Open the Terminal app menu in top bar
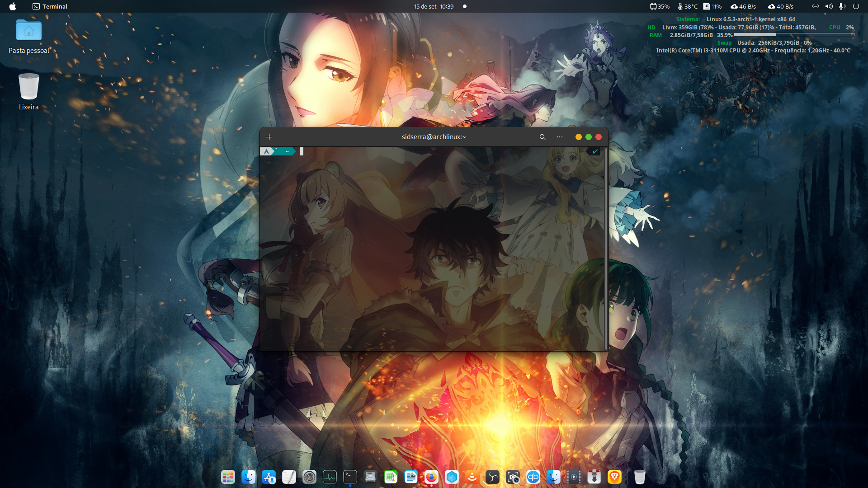This screenshot has height=488, width=868. [x=50, y=6]
